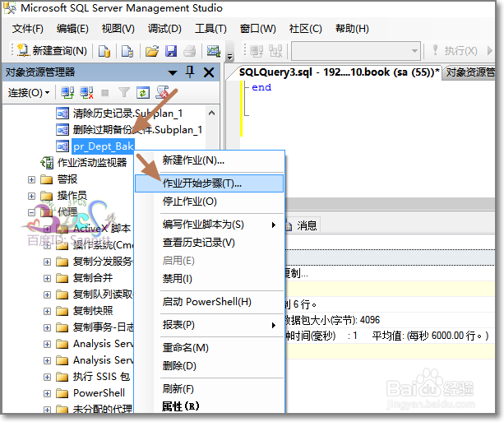Click the connect Object Explorer icon
504x422 pixels.
[x=67, y=93]
